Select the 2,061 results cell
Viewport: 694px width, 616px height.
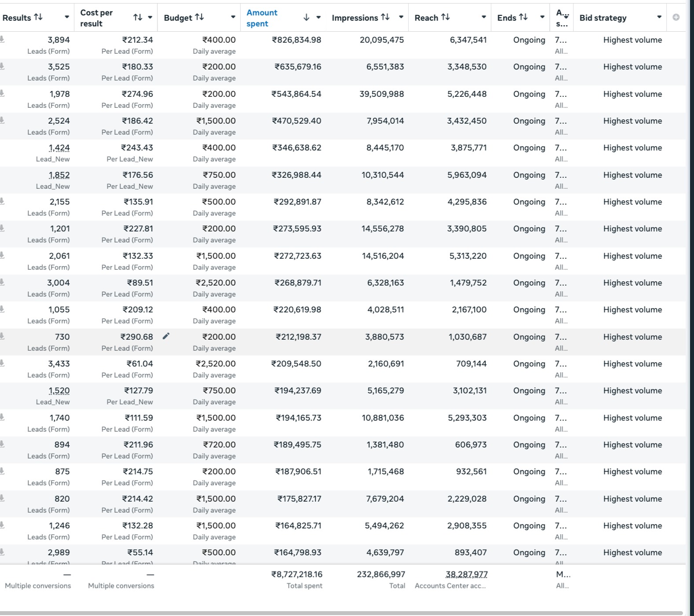pyautogui.click(x=59, y=256)
